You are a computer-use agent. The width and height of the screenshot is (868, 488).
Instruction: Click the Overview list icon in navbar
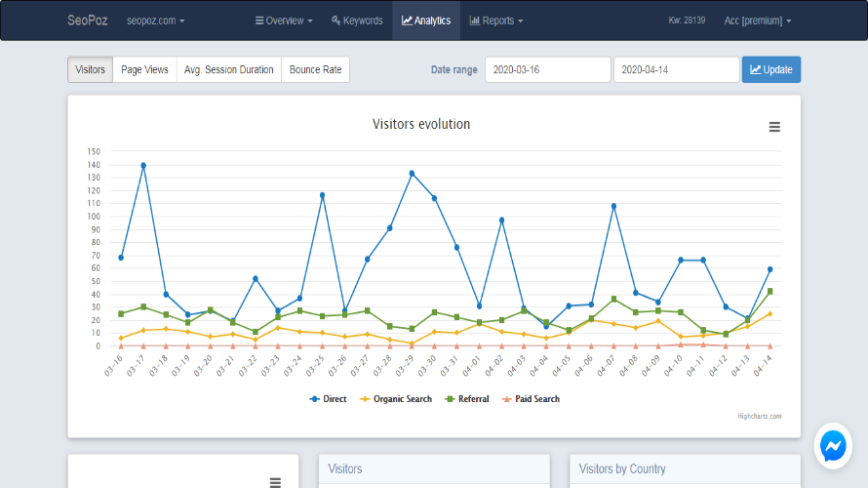point(258,20)
